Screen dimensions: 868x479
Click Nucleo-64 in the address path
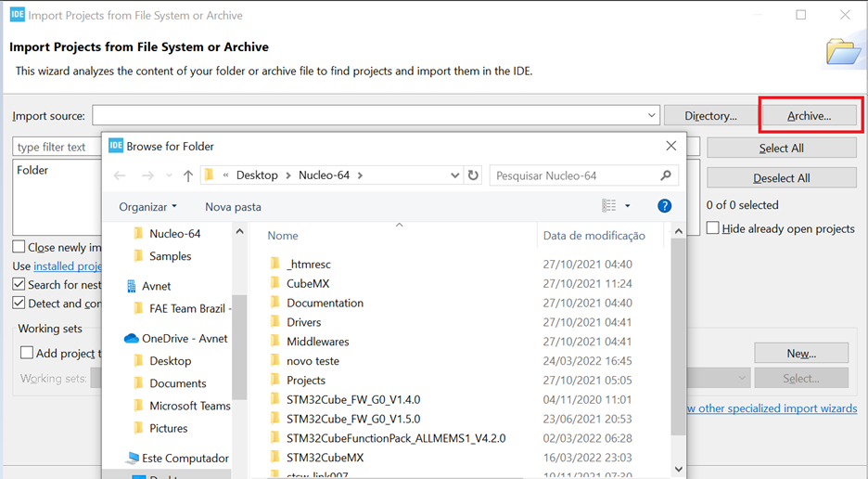[324, 175]
